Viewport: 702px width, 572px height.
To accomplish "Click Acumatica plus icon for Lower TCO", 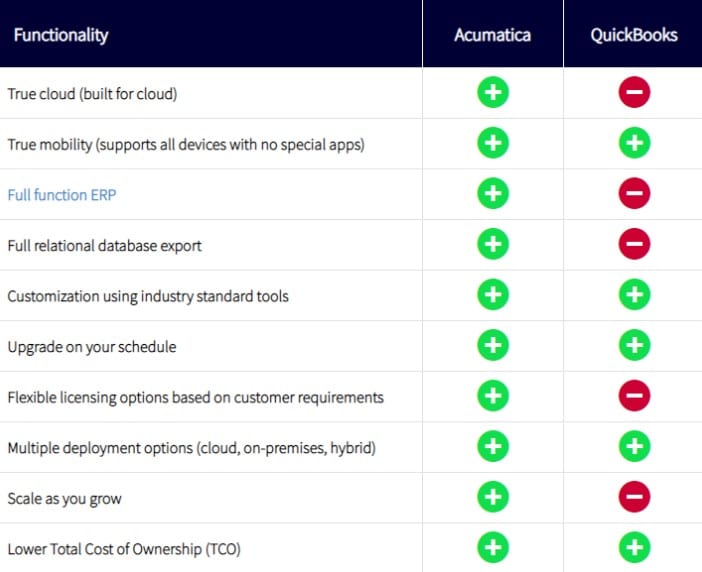I will pyautogui.click(x=493, y=548).
